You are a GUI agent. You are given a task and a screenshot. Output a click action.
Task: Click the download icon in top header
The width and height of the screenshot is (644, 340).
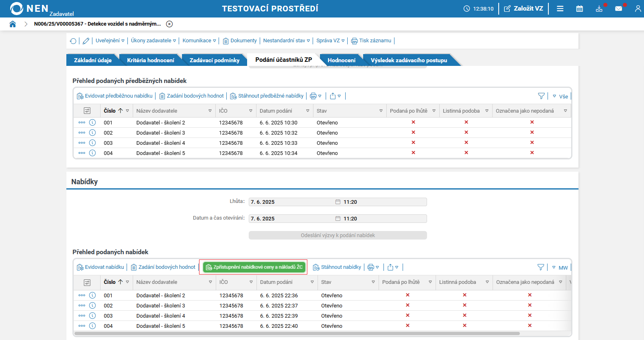pos(599,9)
